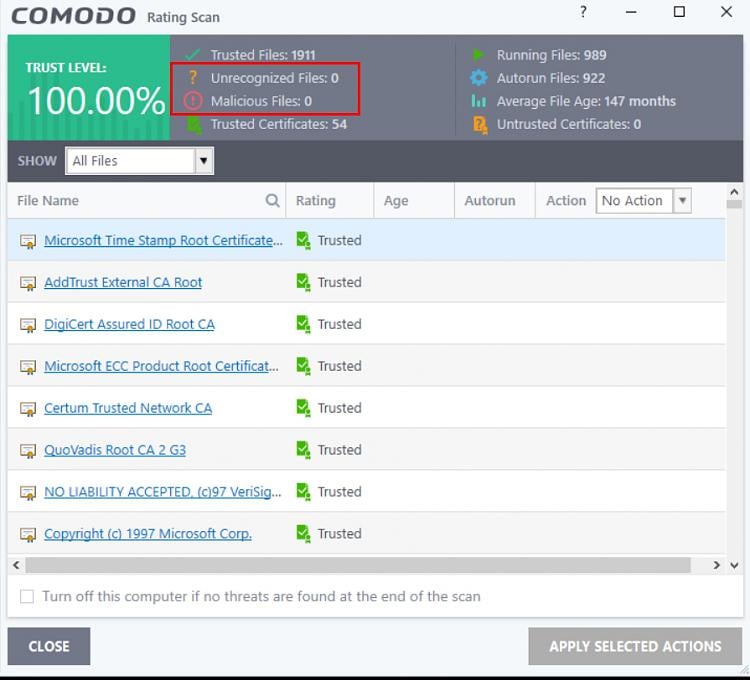Click the horizontal scrollbar thumb
The width and height of the screenshot is (750, 680).
click(358, 565)
